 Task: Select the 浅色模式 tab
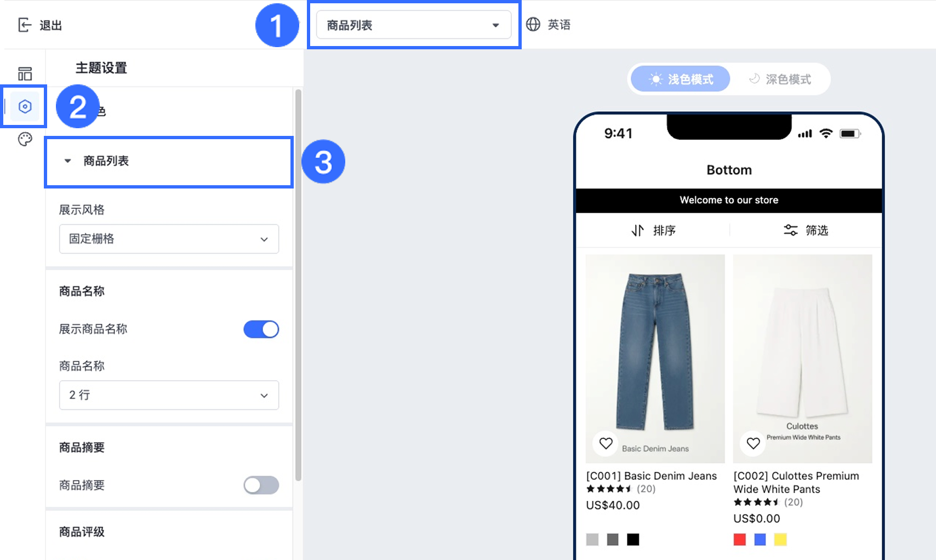[681, 79]
